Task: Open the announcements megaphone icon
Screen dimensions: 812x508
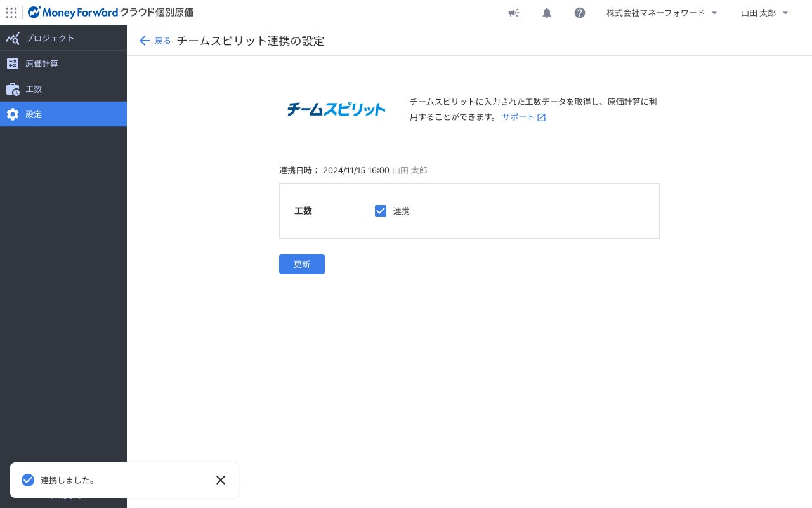Action: [x=514, y=13]
